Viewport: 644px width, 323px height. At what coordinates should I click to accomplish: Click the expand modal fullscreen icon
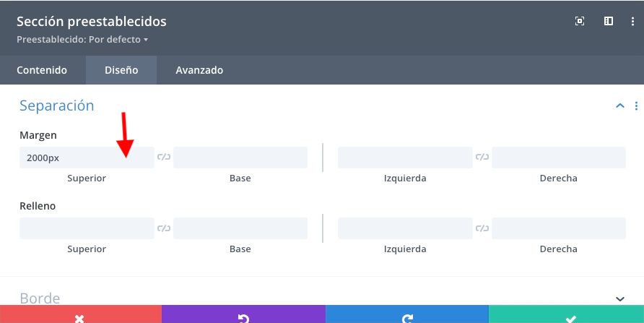tap(580, 22)
